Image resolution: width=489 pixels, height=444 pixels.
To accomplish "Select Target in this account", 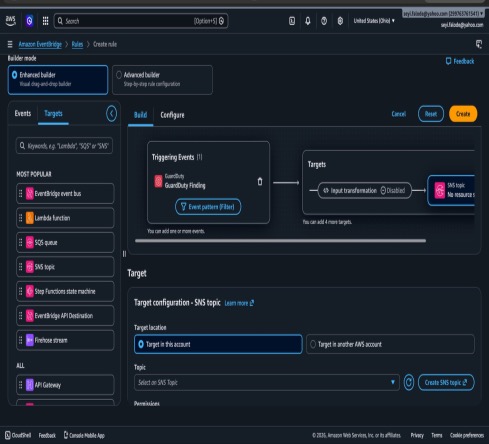I will pyautogui.click(x=218, y=344).
